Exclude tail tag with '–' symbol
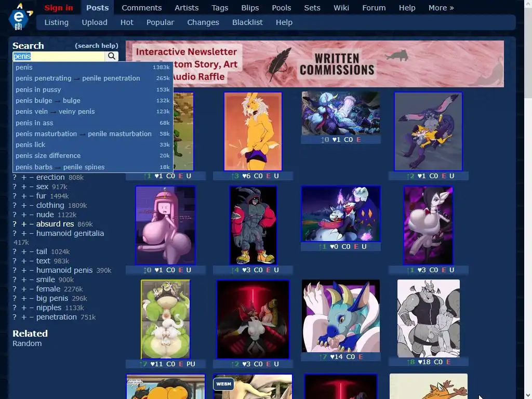 (x=32, y=252)
